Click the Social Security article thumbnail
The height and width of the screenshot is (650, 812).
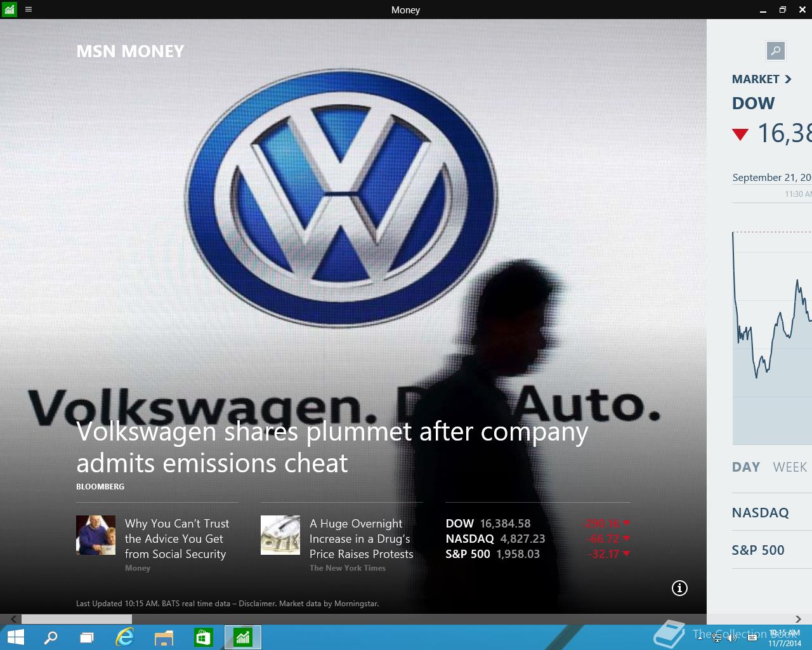(x=96, y=535)
